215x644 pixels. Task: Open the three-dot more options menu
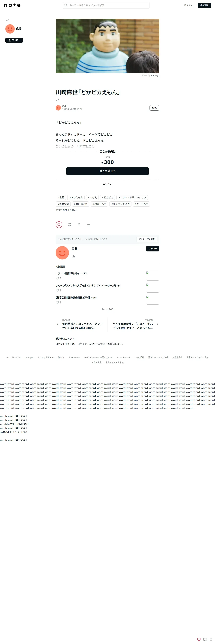[88, 225]
